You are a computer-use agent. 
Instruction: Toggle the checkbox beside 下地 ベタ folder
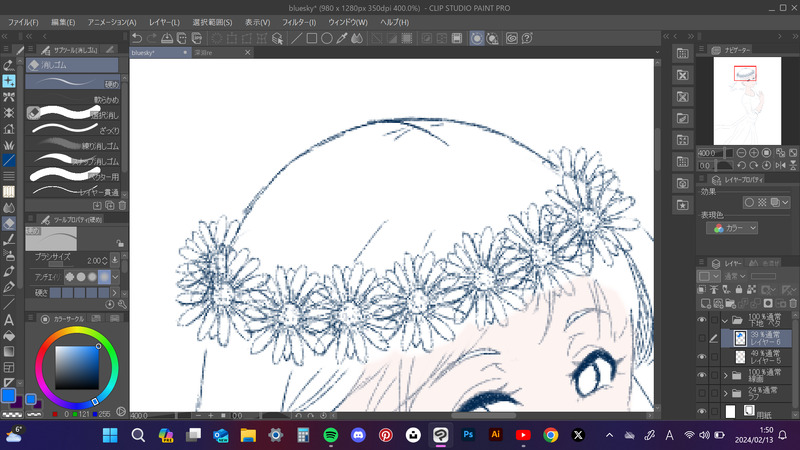tap(714, 320)
